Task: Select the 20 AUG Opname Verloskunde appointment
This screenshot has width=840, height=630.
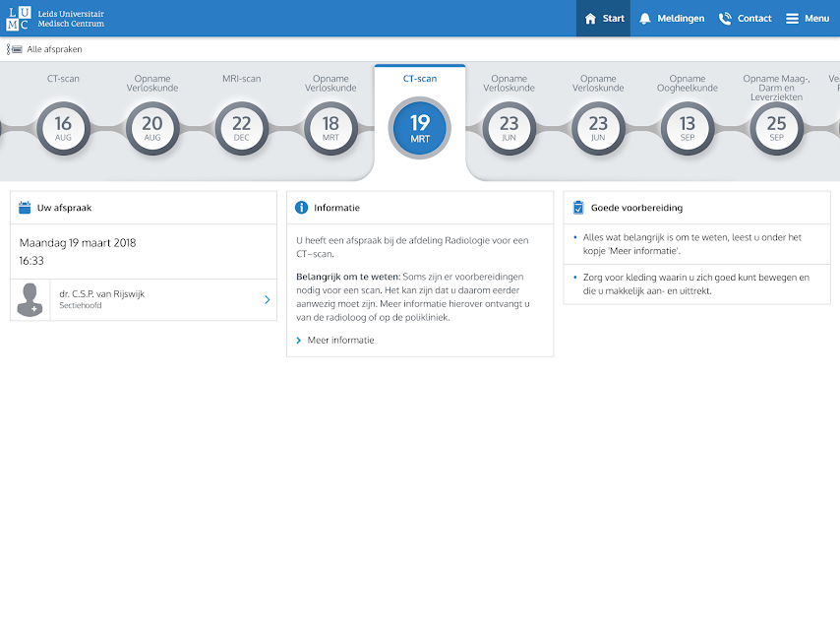Action: pyautogui.click(x=152, y=129)
